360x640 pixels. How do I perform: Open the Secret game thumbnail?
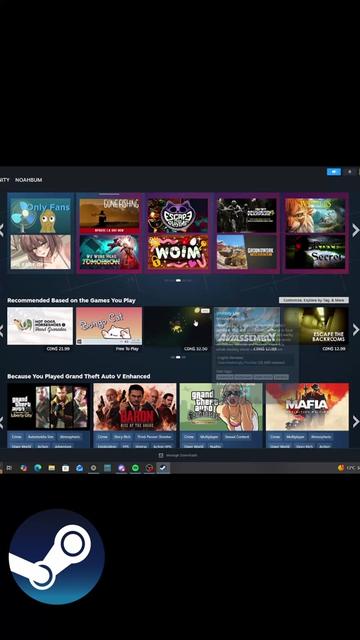click(x=315, y=252)
